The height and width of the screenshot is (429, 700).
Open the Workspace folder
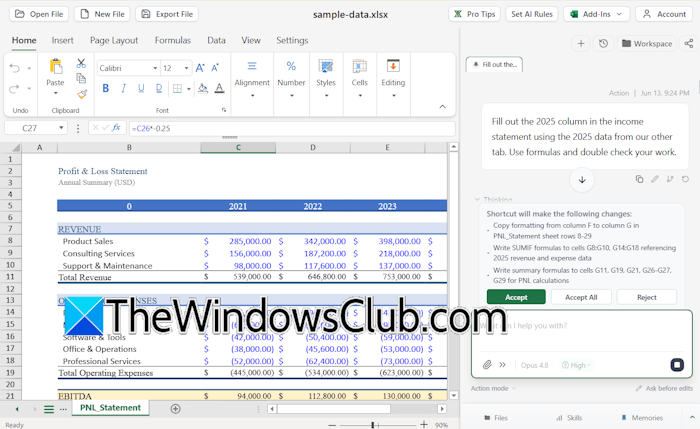pos(647,43)
